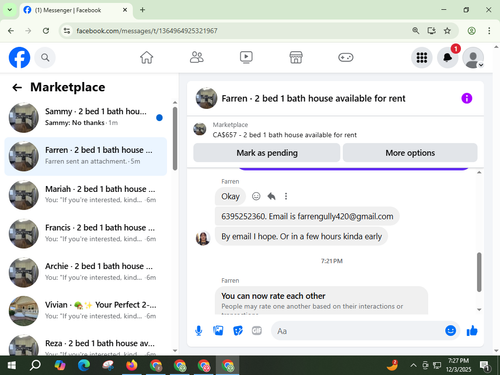React to the Okay message with emoji
Screen dimensions: 500x375
point(256,196)
